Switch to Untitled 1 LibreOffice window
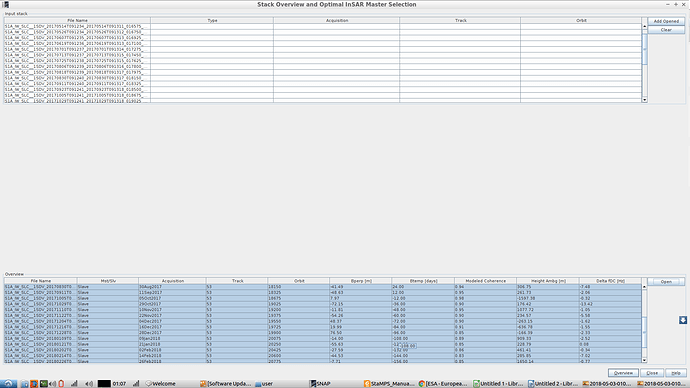The image size is (690, 388). pyautogui.click(x=498, y=384)
